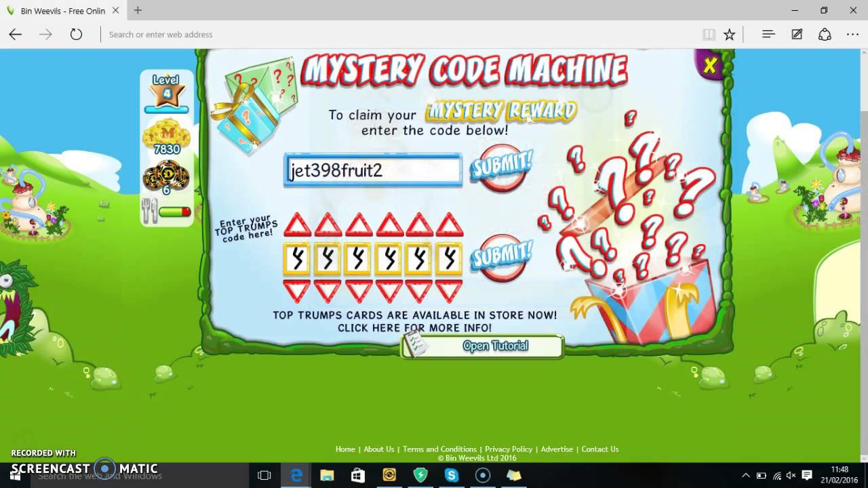868x488 pixels.
Task: Close the Mystery Code Machine with yellow X
Action: pyautogui.click(x=710, y=66)
